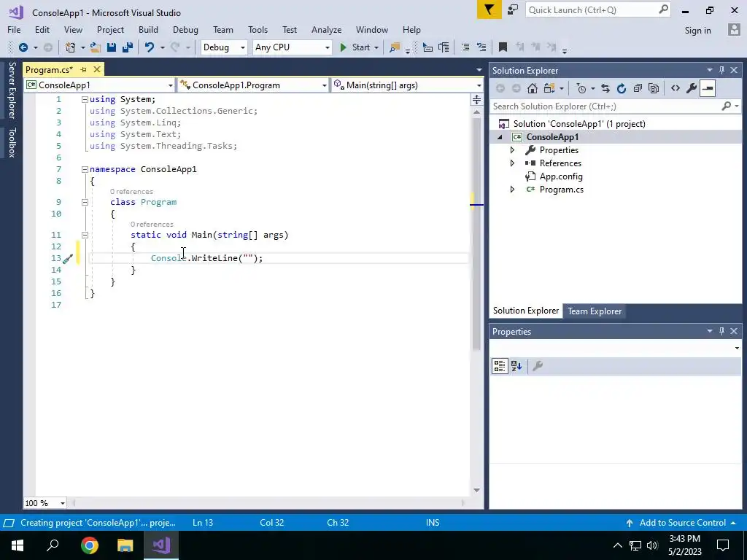747x560 pixels.
Task: Click the Alphabetical sort icon in the Properties panel
Action: point(516,366)
